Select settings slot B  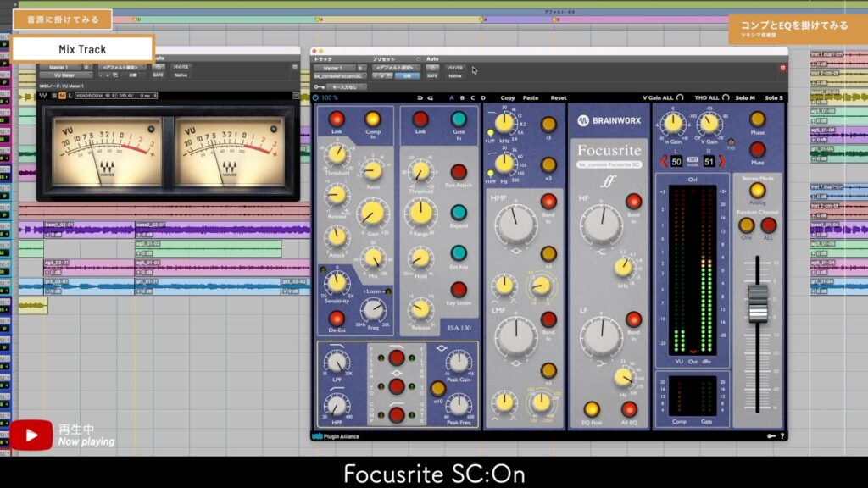click(462, 98)
